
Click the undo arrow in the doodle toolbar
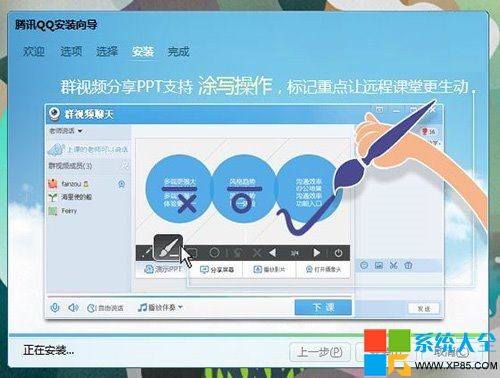[x=238, y=253]
